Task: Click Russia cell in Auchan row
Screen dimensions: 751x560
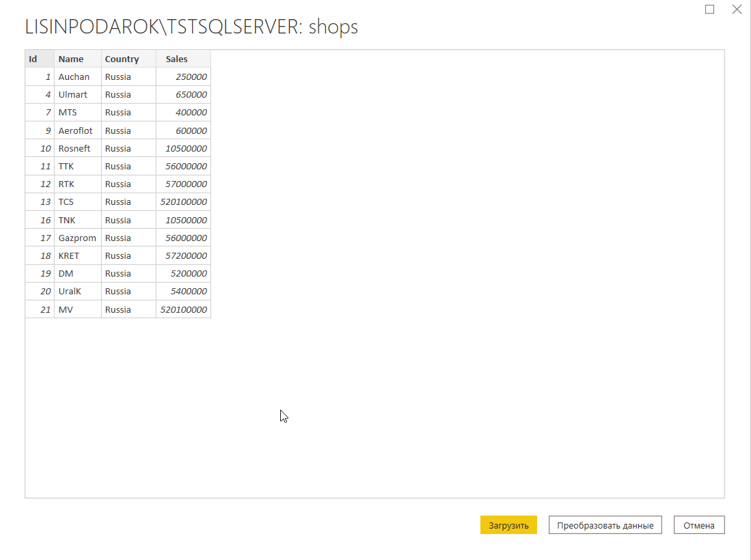Action: coord(128,76)
